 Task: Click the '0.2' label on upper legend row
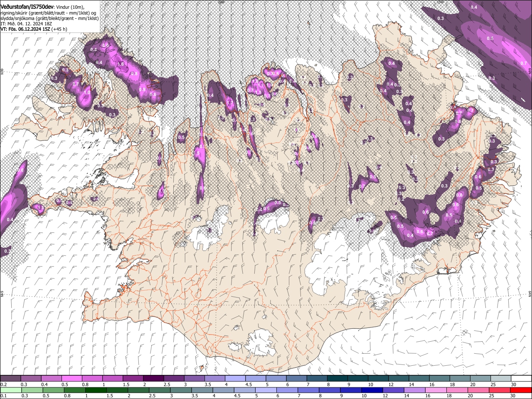tap(3, 384)
